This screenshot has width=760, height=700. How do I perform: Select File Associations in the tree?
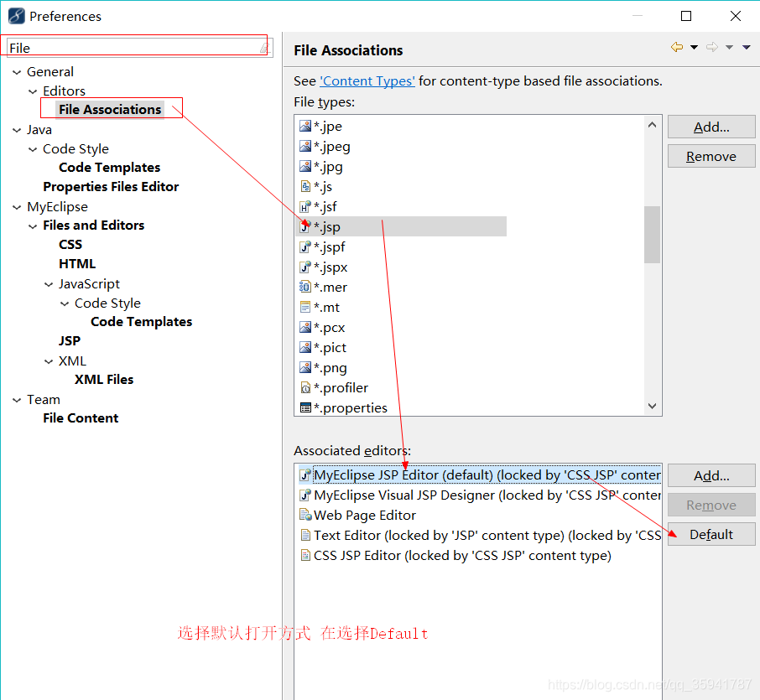[110, 110]
